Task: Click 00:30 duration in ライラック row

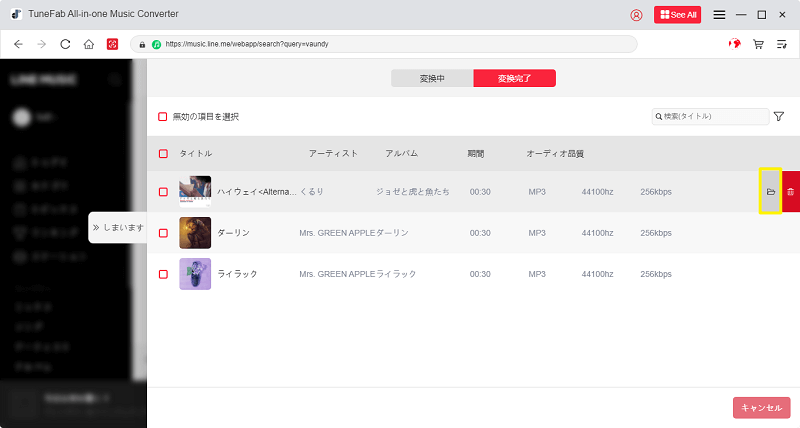Action: coord(480,274)
